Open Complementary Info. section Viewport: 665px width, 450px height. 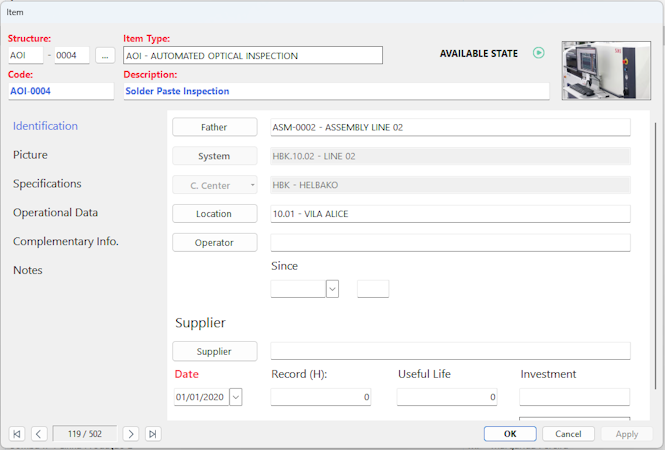pyautogui.click(x=66, y=241)
